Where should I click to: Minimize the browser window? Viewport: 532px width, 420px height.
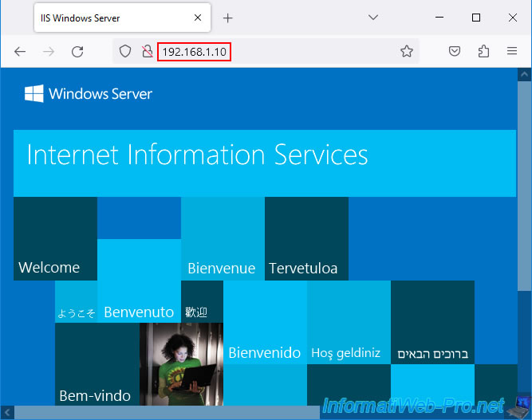pyautogui.click(x=439, y=18)
